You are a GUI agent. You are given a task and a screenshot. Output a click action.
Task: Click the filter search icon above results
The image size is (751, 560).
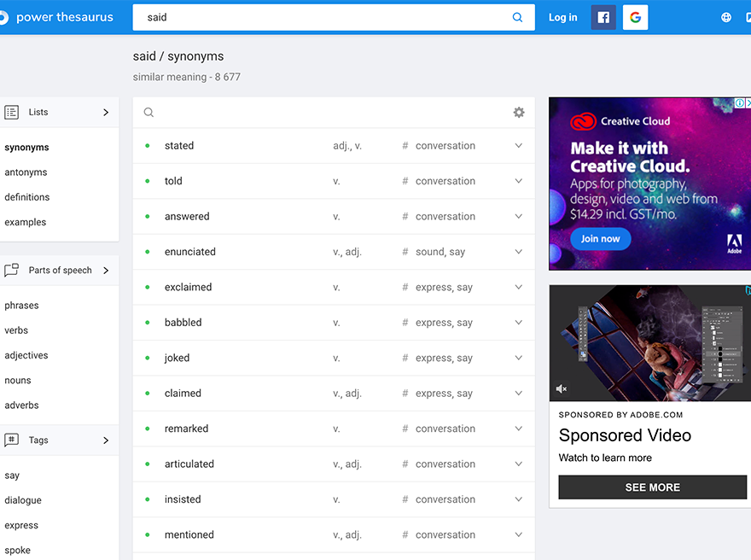[x=149, y=112]
